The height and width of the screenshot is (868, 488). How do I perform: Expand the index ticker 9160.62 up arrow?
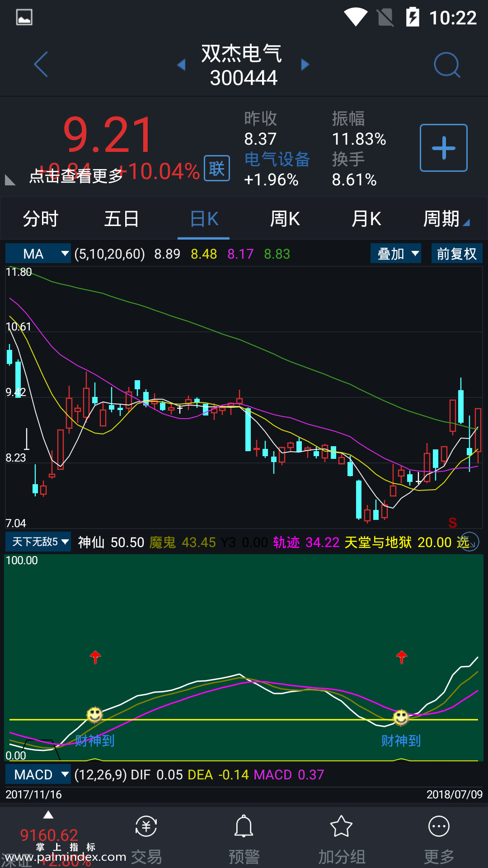pyautogui.click(x=48, y=815)
